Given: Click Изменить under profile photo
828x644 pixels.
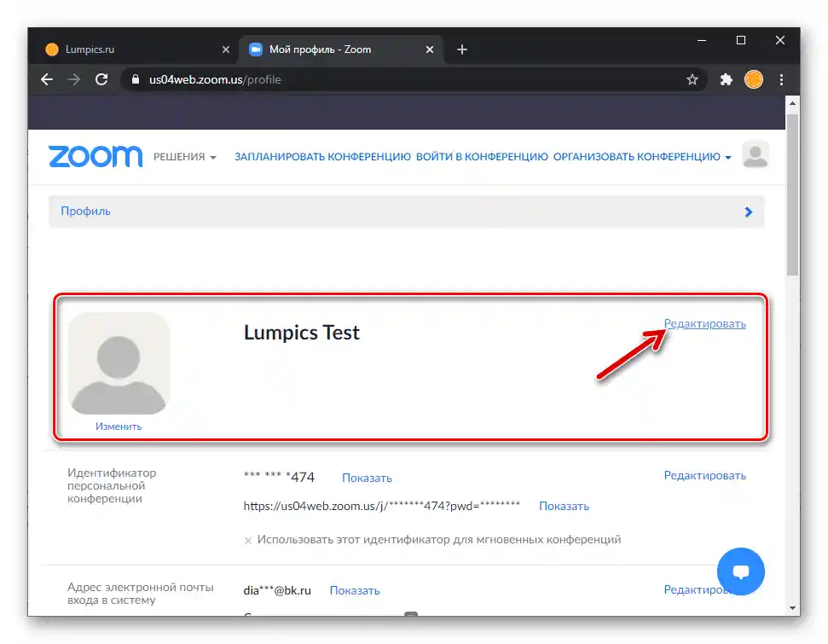Looking at the screenshot, I should coord(119,426).
